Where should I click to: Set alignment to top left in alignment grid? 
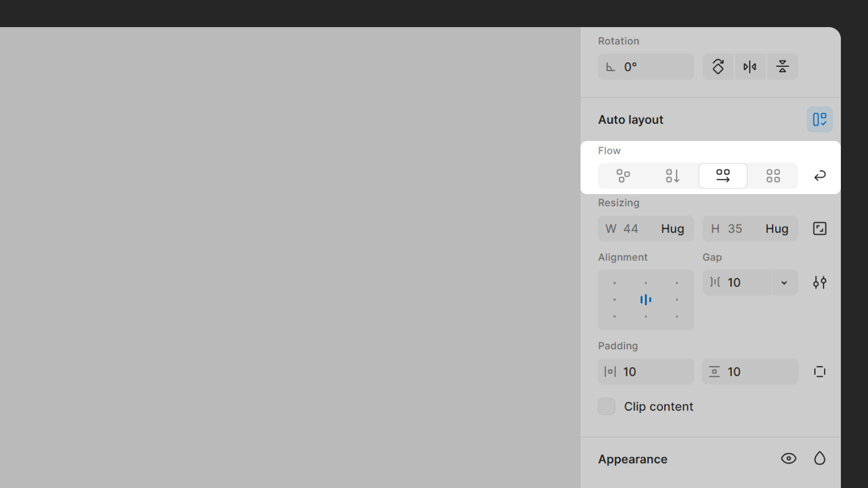(x=615, y=282)
